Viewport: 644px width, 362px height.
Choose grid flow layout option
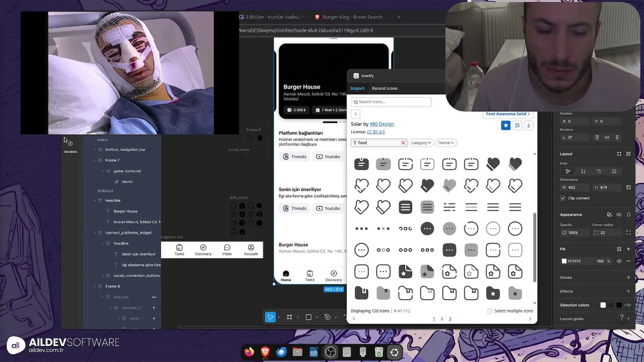tap(614, 171)
